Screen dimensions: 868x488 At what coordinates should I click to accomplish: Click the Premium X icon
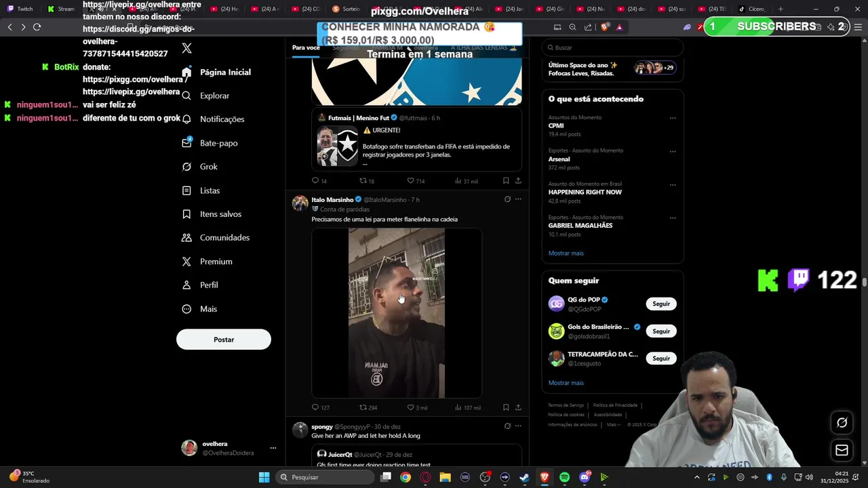186,262
